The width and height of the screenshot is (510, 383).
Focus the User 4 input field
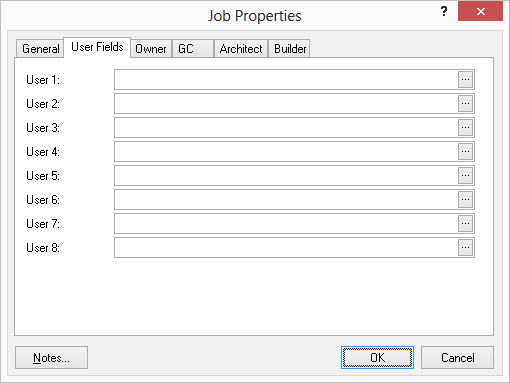[x=286, y=152]
